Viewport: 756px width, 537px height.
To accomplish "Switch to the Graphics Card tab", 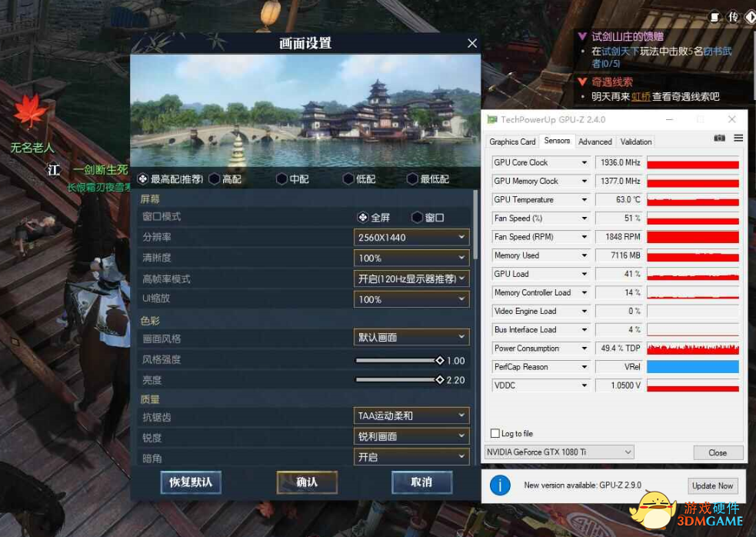I will (x=512, y=142).
